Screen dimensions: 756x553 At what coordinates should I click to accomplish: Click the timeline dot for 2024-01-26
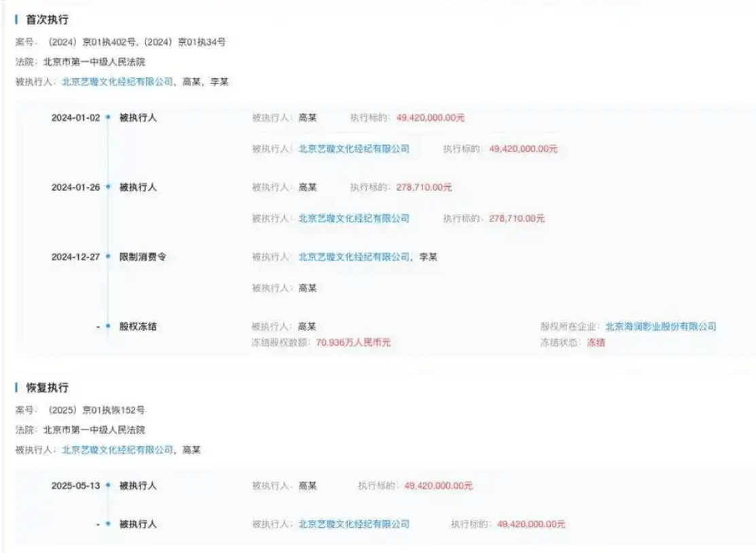108,188
